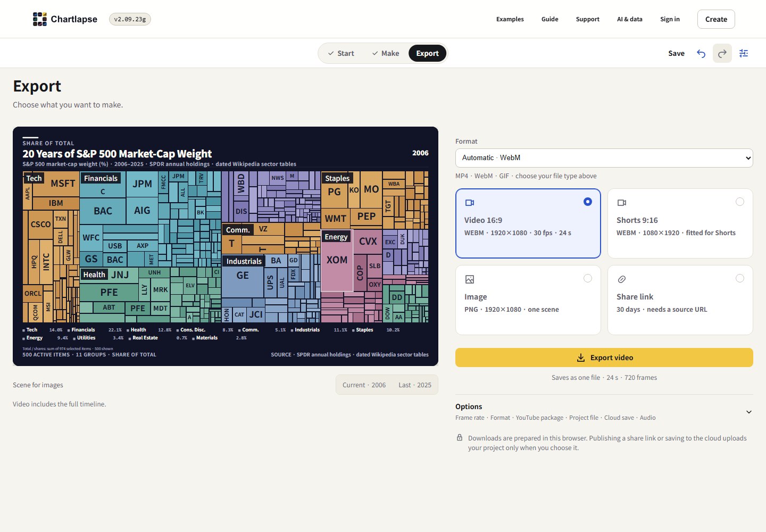
Task: Click the Create button
Action: [x=716, y=19]
